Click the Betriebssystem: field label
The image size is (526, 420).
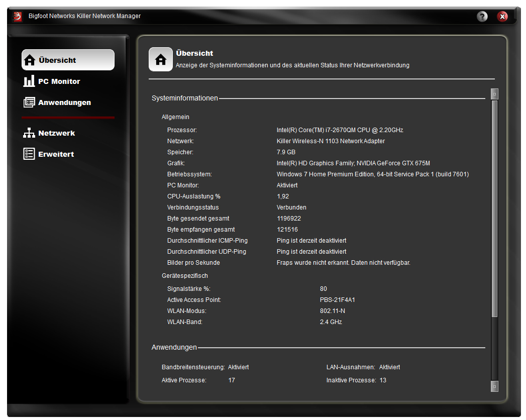[x=189, y=174]
